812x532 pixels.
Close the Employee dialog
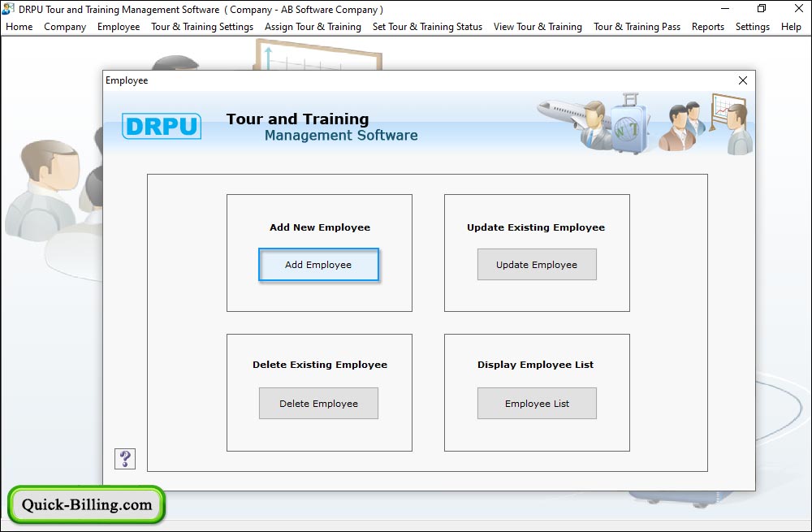743,80
